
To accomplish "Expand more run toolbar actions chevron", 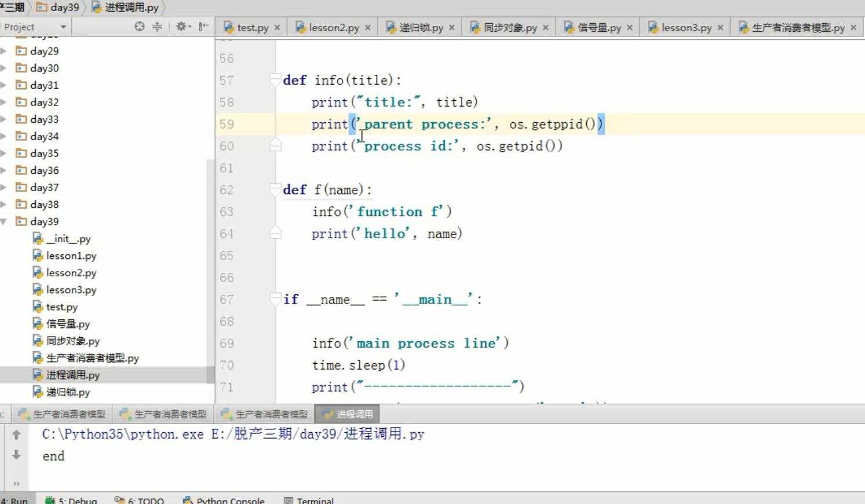I will point(16,483).
